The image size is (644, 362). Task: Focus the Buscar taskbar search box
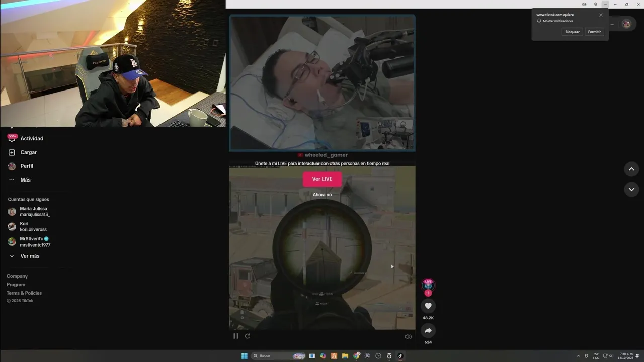(278, 356)
